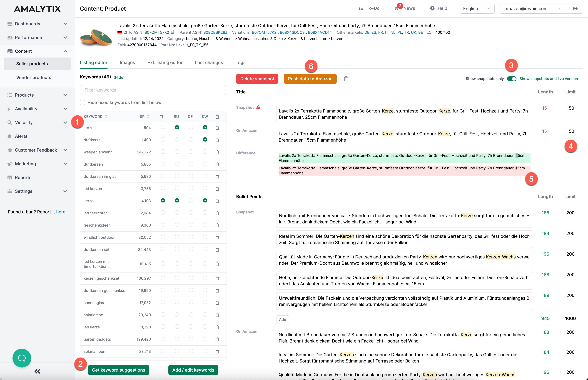
Task: Expand the Products sidebar menu
Action: [x=37, y=95]
